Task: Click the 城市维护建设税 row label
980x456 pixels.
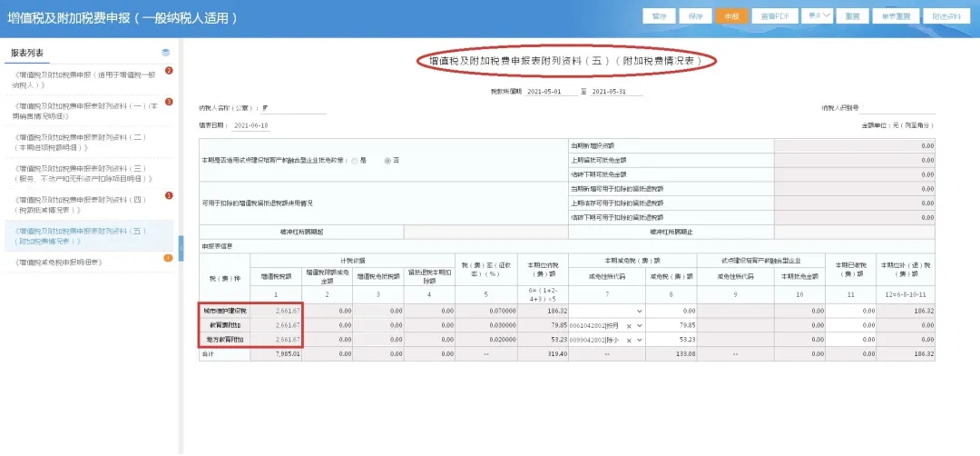Action: (225, 311)
